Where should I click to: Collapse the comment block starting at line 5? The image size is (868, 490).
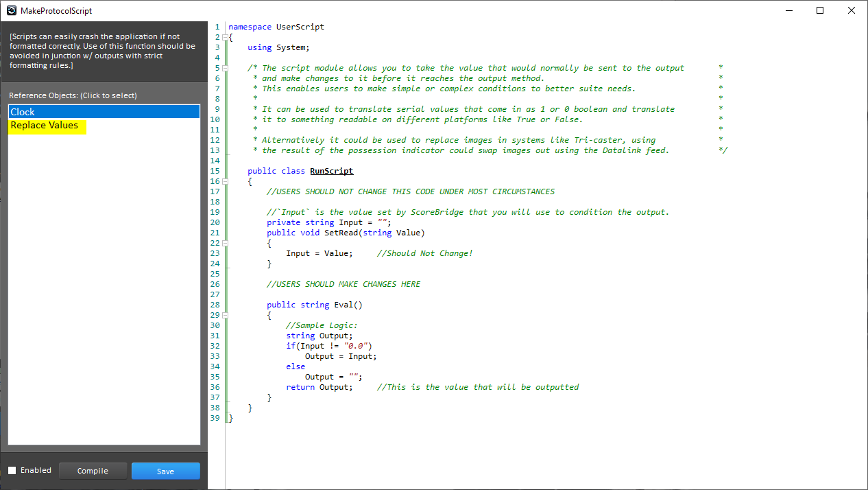(225, 68)
